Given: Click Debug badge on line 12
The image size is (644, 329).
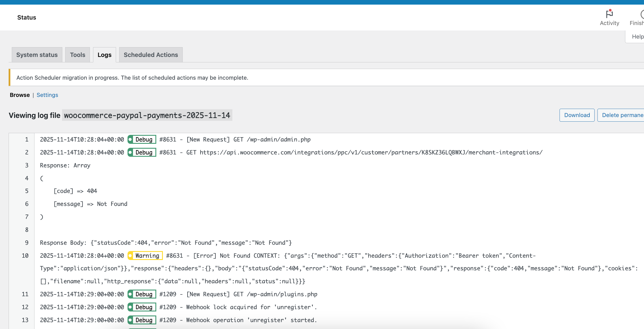Looking at the screenshot, I should coord(142,307).
